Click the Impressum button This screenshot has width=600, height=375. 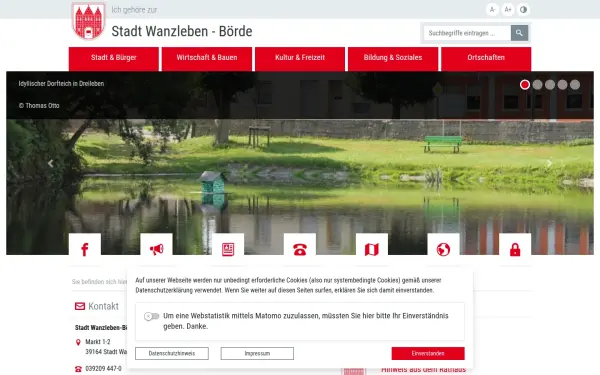(257, 353)
